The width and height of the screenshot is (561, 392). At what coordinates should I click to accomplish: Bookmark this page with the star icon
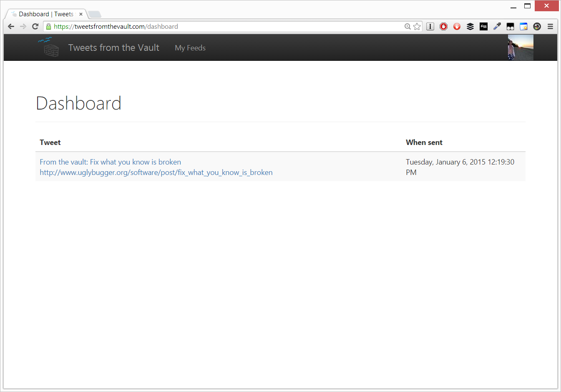click(417, 27)
